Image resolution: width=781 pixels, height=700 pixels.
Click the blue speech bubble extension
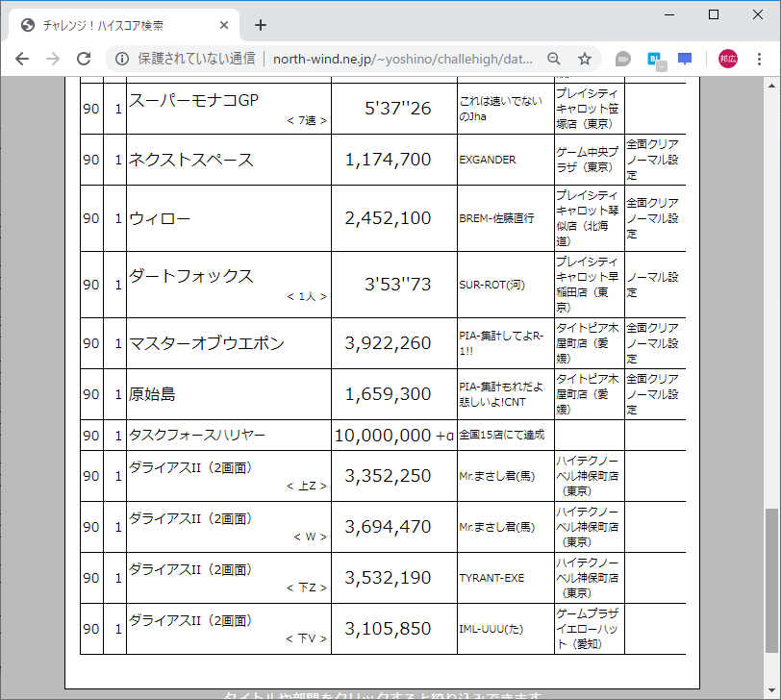coord(685,60)
